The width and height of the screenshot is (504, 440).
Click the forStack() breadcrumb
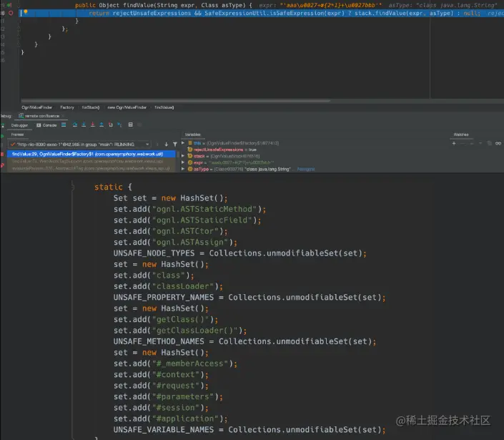point(91,107)
